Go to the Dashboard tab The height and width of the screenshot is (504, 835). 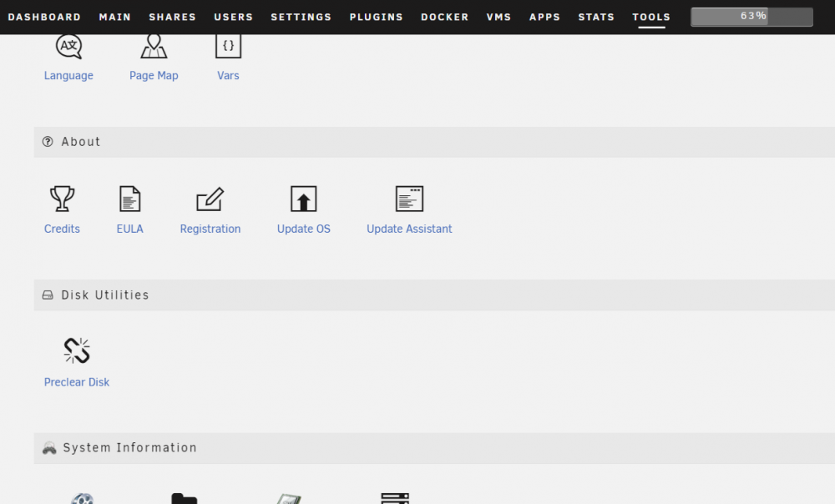[x=44, y=17]
